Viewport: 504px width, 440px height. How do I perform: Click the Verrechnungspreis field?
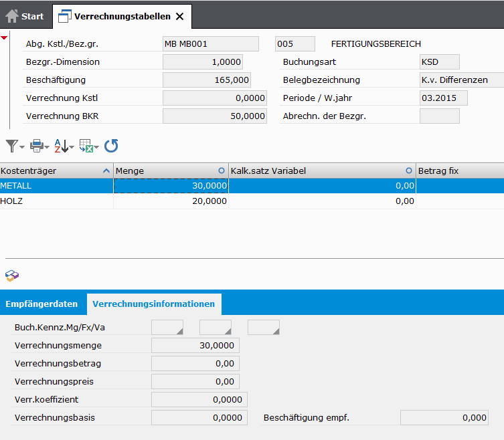click(x=195, y=381)
